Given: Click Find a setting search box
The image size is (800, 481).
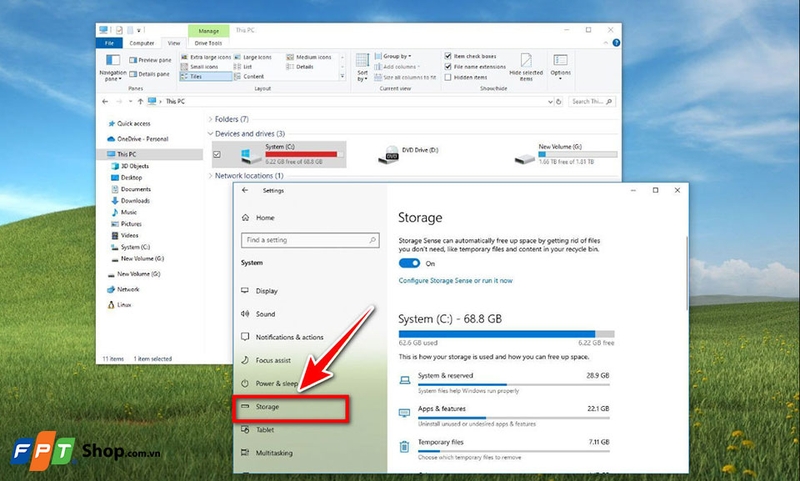Looking at the screenshot, I should [310, 240].
